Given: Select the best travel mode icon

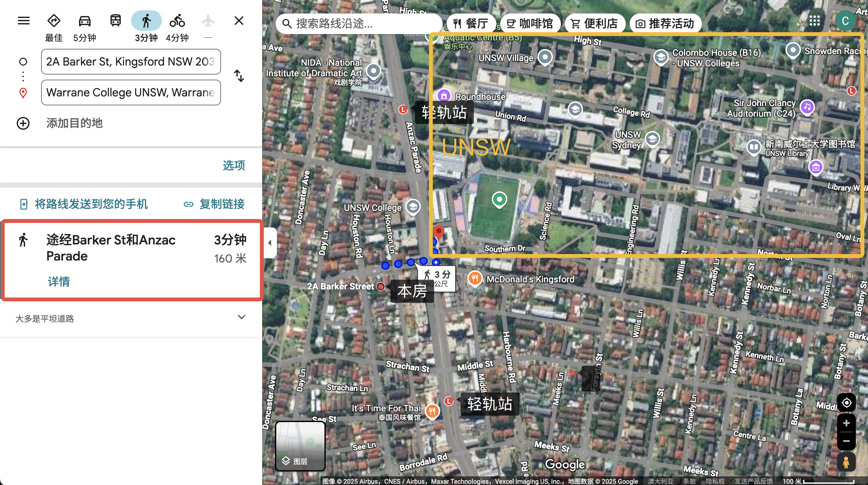Looking at the screenshot, I should pos(54,21).
